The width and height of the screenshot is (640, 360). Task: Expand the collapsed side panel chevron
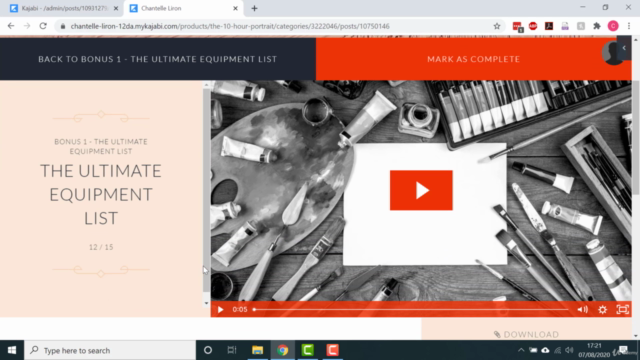[624, 48]
